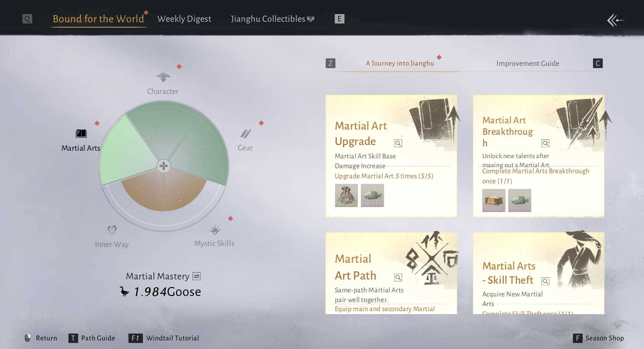Select the Martial Arts book icon
The height and width of the screenshot is (349, 644).
point(81,134)
